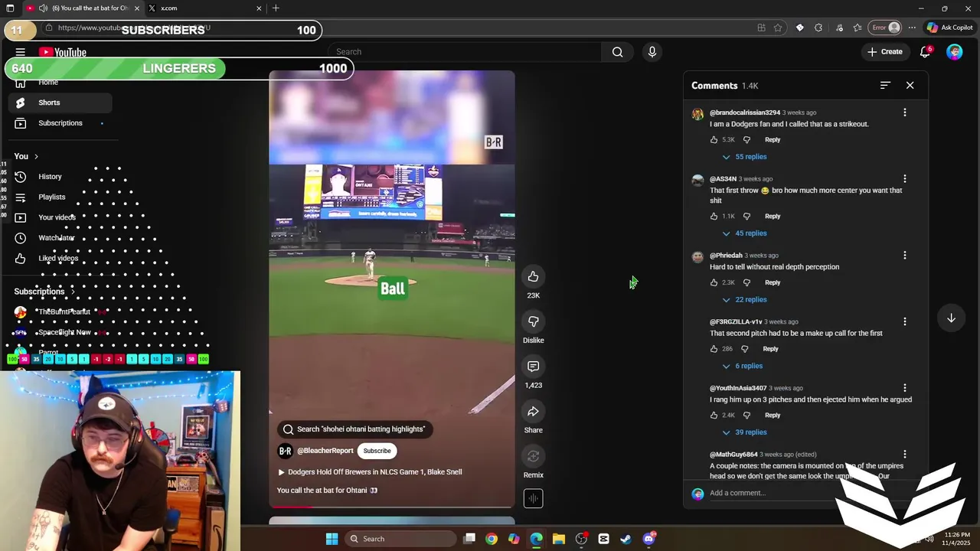Open the Windows Start menu
Image resolution: width=980 pixels, height=551 pixels.
332,539
